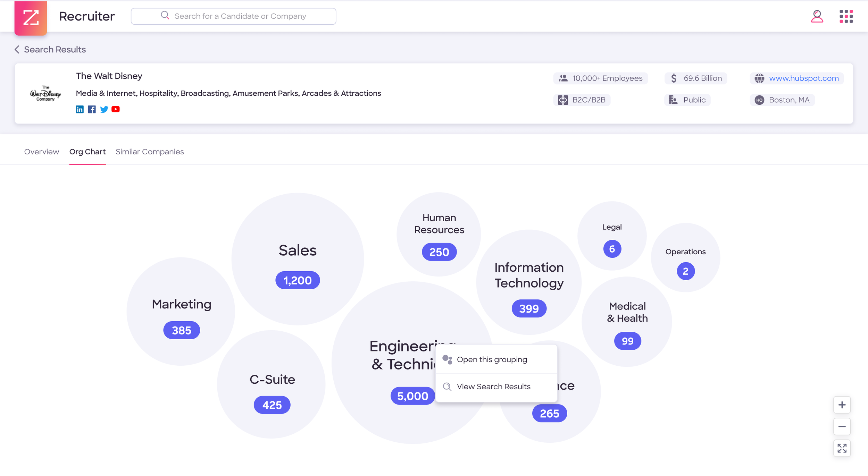Viewport: 868px width, 476px height.
Task: Click the 6 Legal count badge
Action: (x=612, y=249)
